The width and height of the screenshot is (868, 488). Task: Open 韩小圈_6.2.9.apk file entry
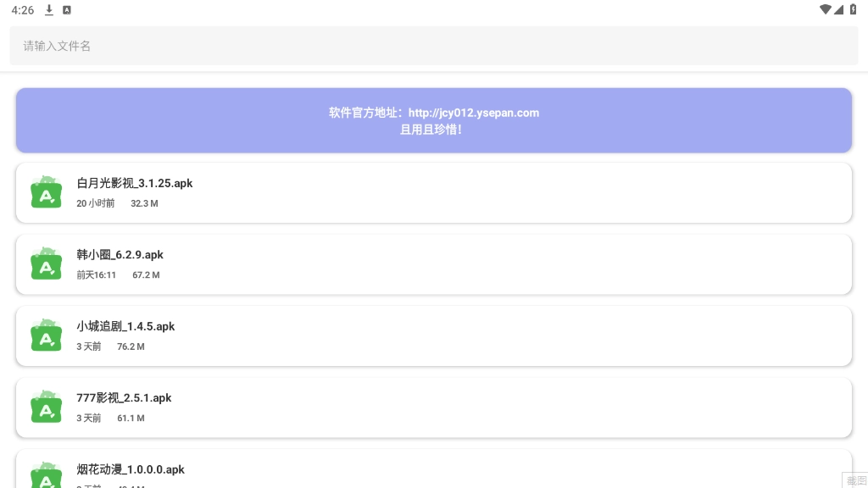tap(434, 264)
